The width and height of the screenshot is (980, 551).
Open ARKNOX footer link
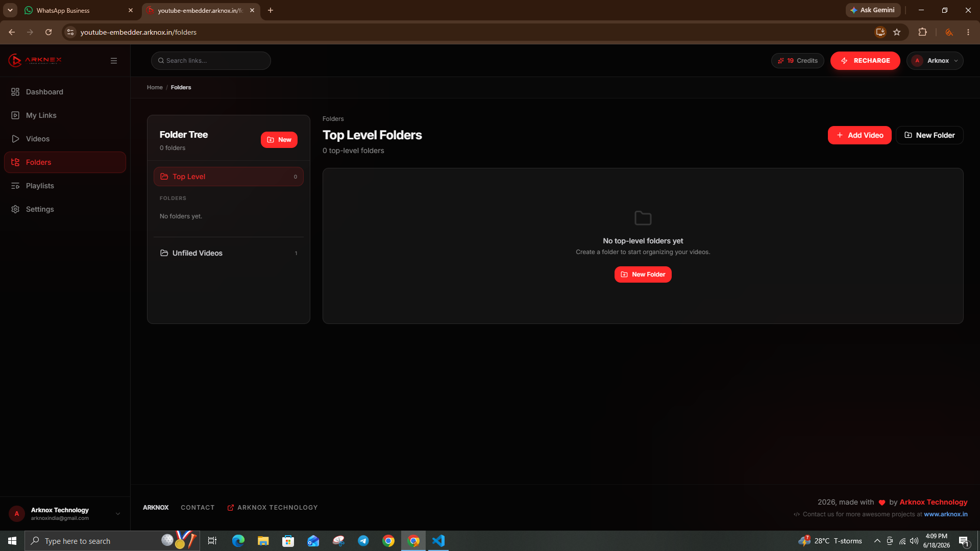click(x=156, y=508)
